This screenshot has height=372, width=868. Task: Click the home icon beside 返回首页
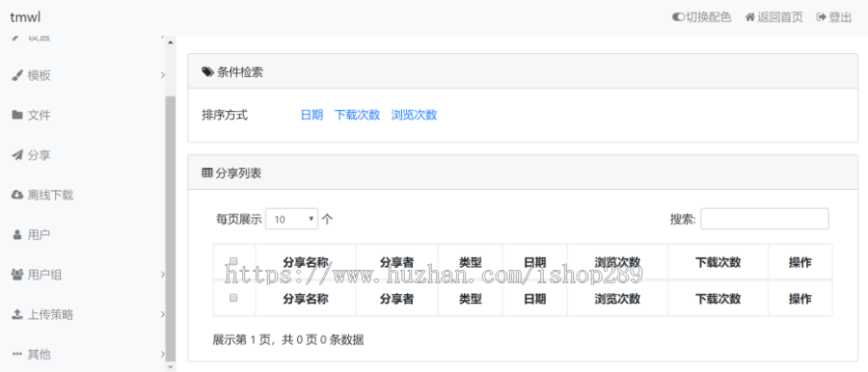750,17
